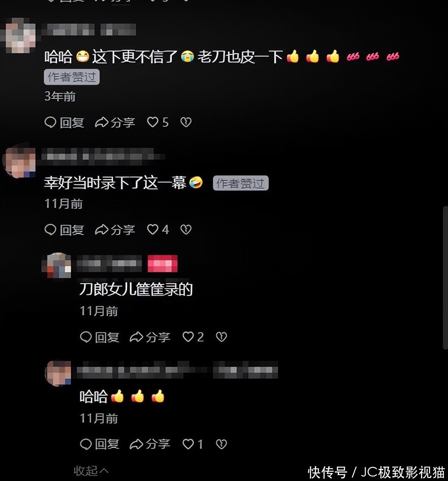Click reply bubble icon under 老刀也皮一下 comment
Image resolution: width=448 pixels, height=481 pixels.
pos(50,123)
